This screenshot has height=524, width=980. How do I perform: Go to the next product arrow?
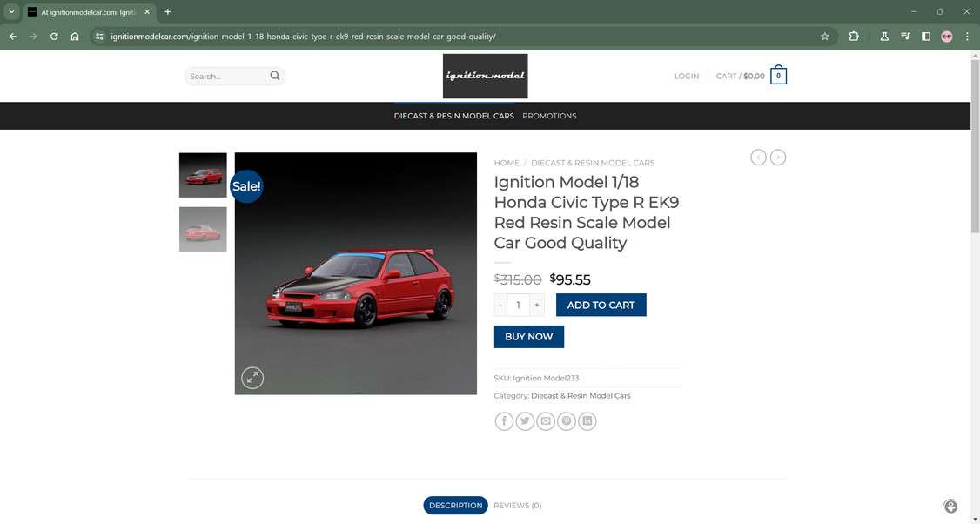777,157
